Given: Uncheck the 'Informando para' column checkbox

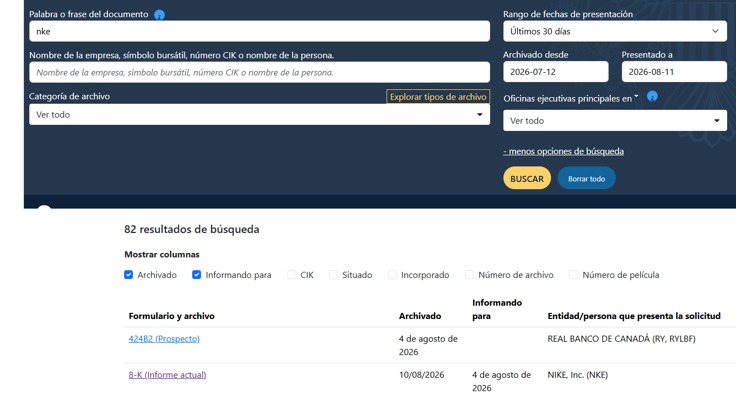Looking at the screenshot, I should 196,275.
